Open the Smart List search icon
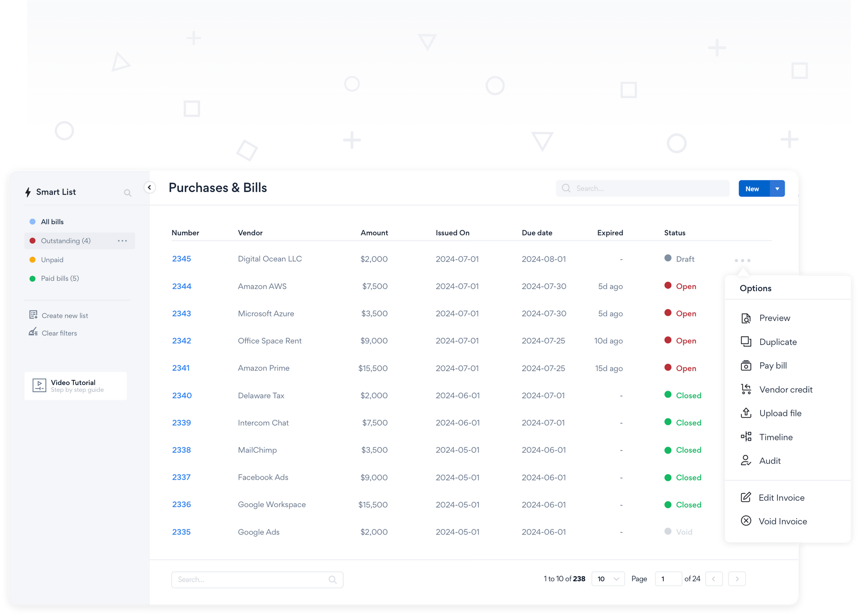The image size is (858, 616). [x=127, y=193]
